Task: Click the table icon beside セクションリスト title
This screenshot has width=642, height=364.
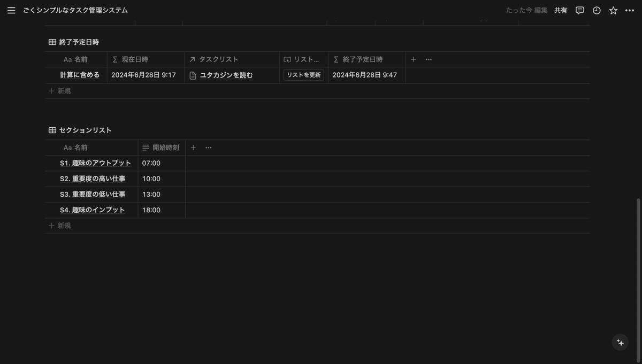Action: click(x=52, y=130)
